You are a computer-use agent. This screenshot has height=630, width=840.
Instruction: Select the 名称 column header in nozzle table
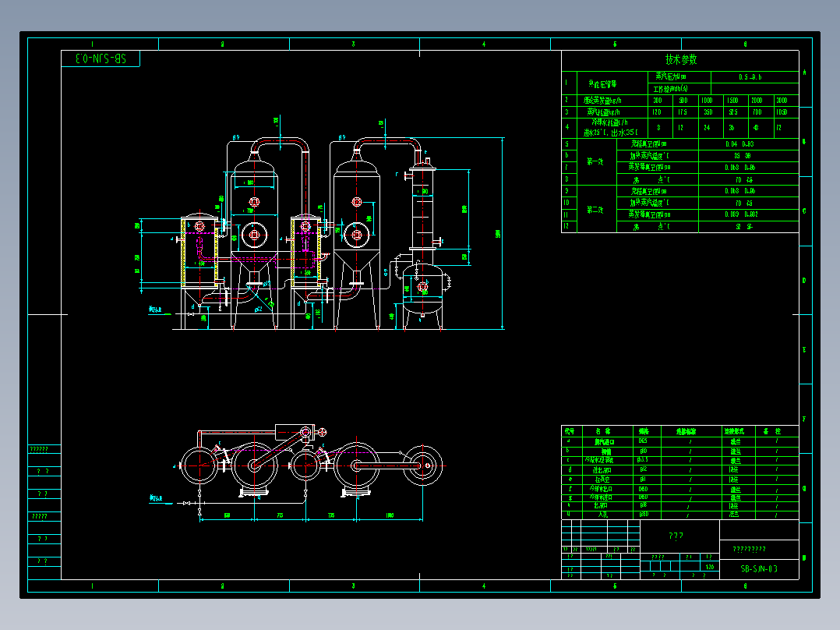[x=604, y=431]
